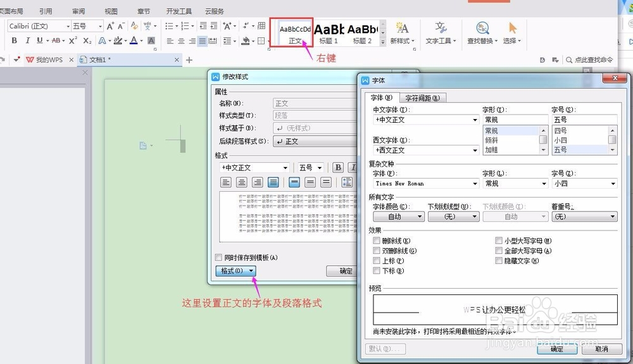Open the 视图 ribbon tab

pos(111,11)
